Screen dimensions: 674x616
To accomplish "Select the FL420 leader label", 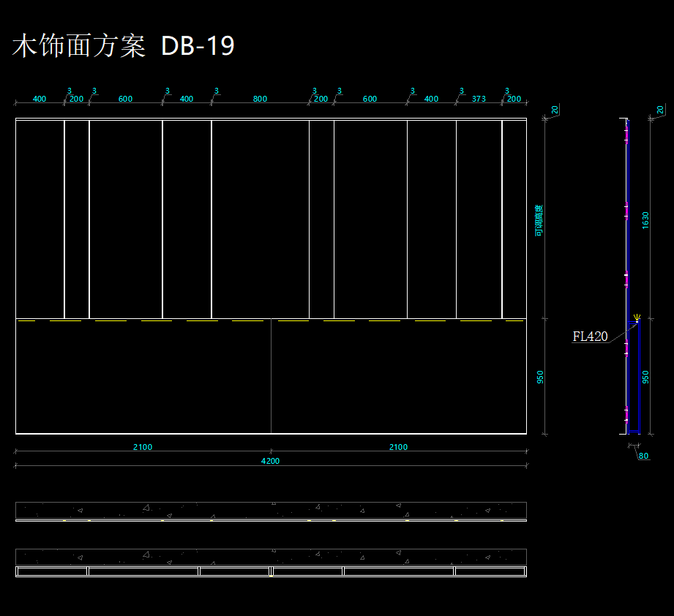I will (590, 337).
